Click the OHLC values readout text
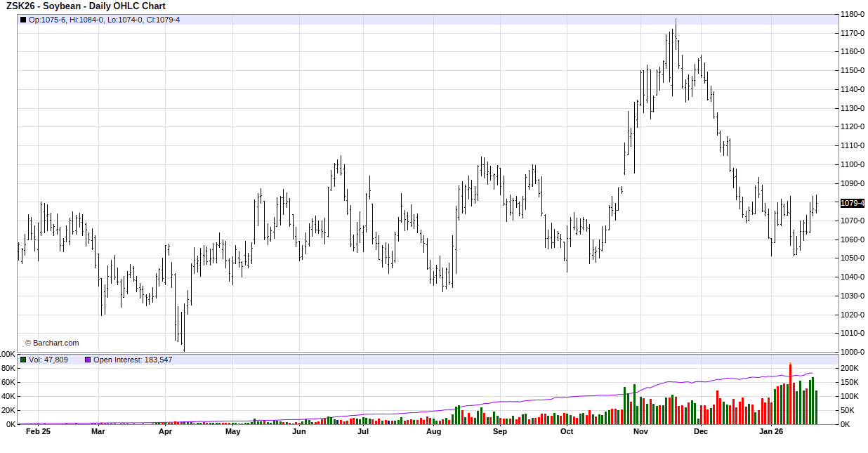Viewport: 868px width, 453px height. tap(104, 20)
